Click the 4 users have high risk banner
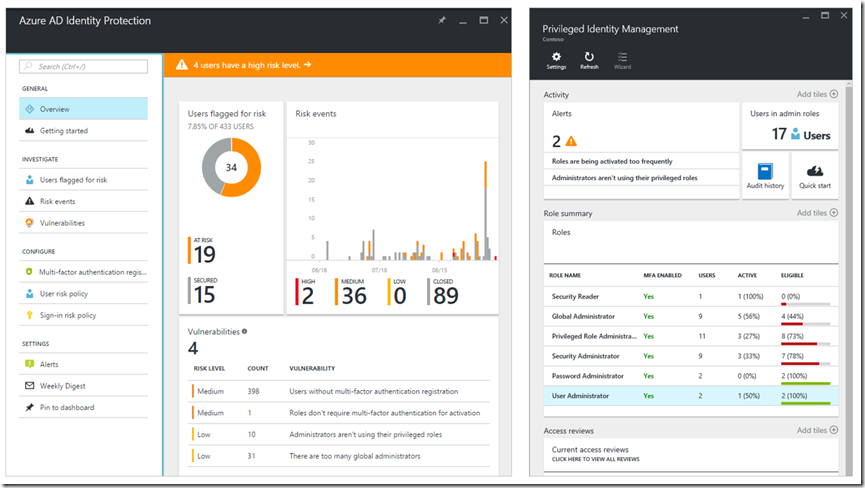 point(338,65)
